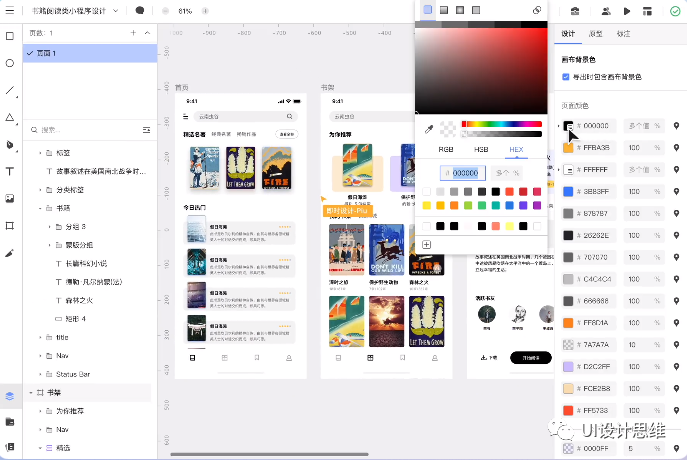The height and width of the screenshot is (460, 687).
Task: Select the image insert tool
Action: 10,198
